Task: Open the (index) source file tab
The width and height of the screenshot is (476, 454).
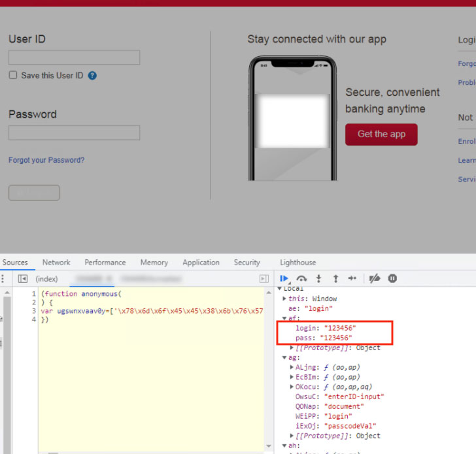Action: pyautogui.click(x=46, y=279)
